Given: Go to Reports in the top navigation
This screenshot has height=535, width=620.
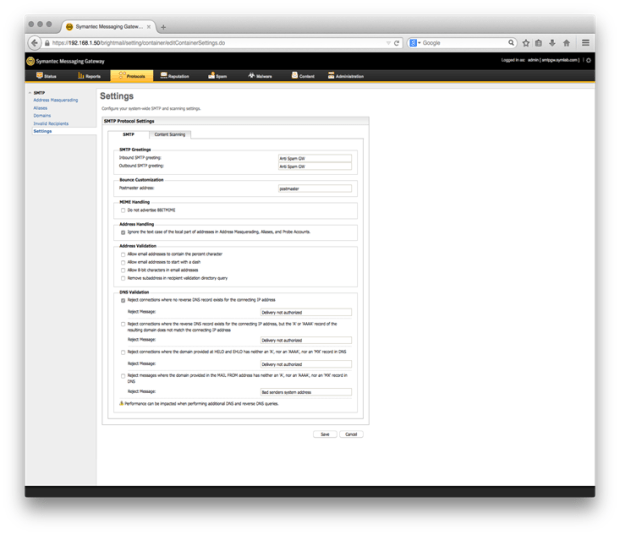Looking at the screenshot, I should tap(90, 76).
